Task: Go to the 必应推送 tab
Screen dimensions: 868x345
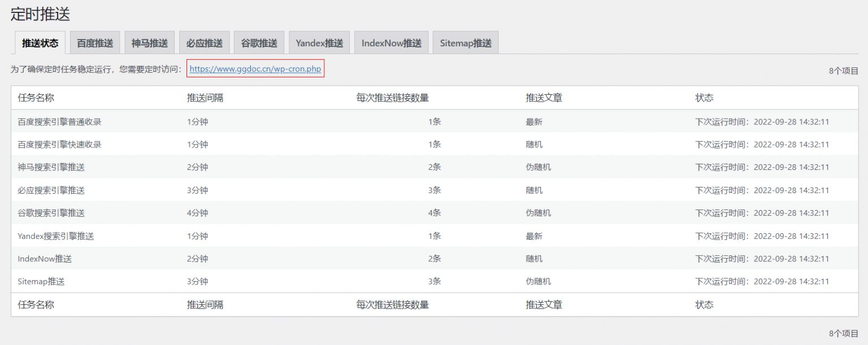Action: (205, 43)
